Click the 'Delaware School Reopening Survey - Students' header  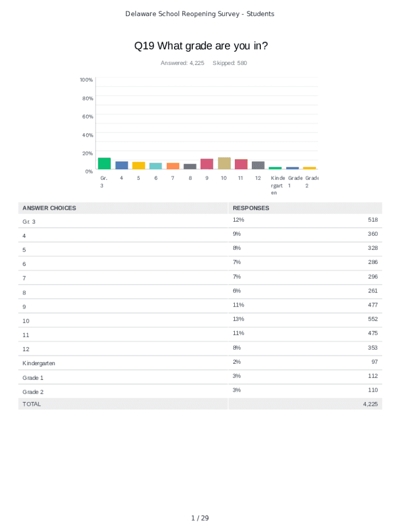pos(200,14)
